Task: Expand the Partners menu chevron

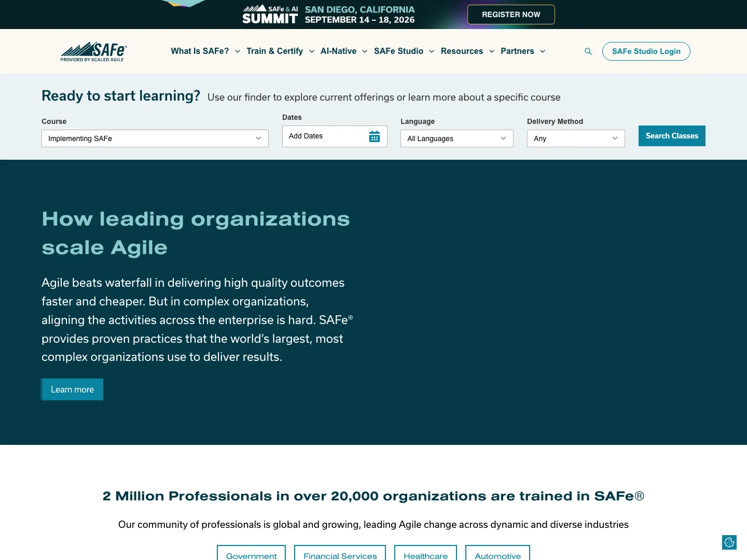Action: [543, 51]
